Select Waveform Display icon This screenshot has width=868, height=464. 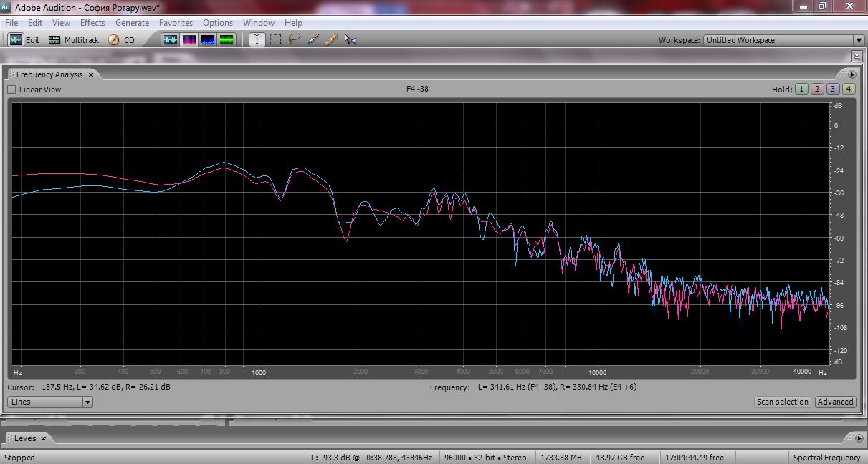[x=171, y=40]
